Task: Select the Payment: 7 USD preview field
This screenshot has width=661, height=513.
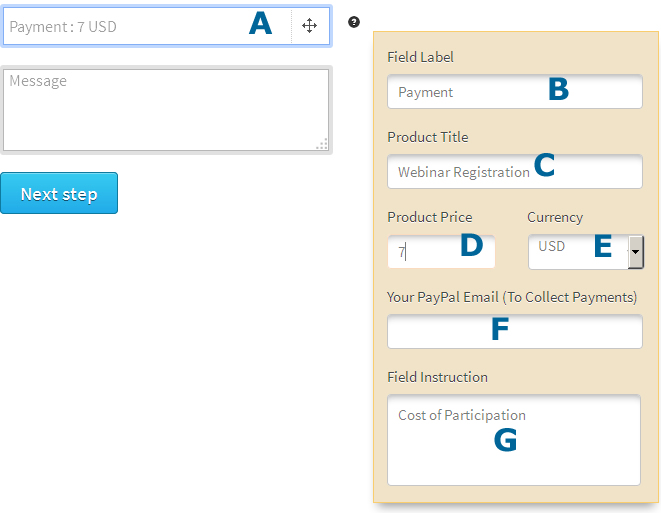Action: (166, 26)
